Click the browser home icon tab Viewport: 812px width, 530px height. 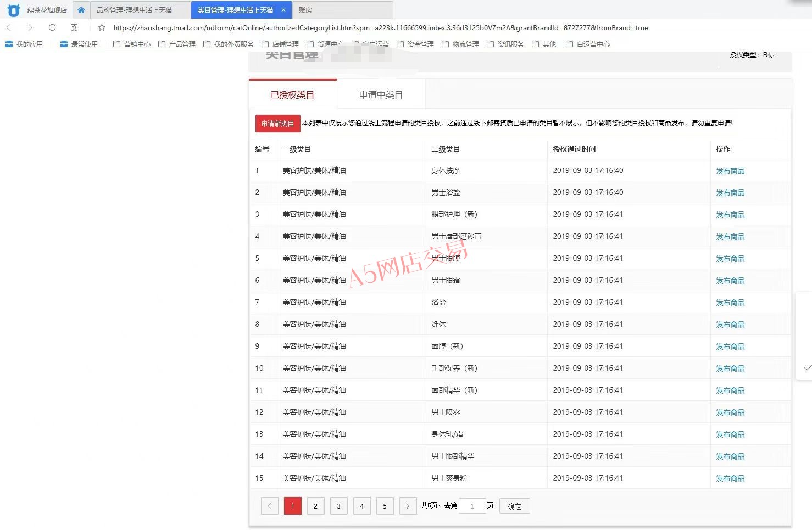81,10
